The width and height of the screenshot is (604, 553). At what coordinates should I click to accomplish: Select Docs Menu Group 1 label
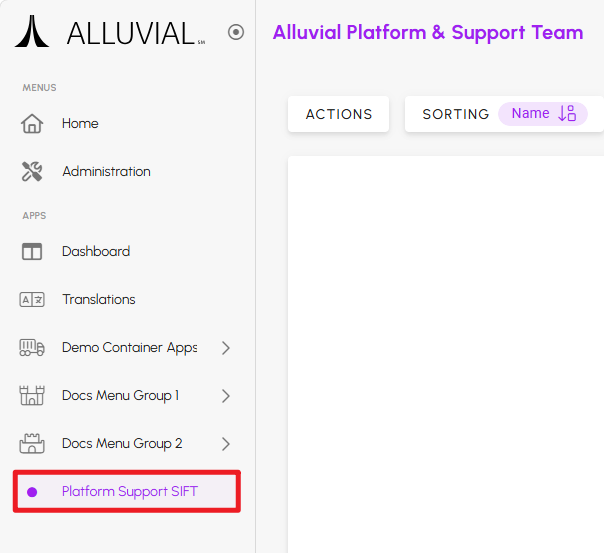pos(120,395)
